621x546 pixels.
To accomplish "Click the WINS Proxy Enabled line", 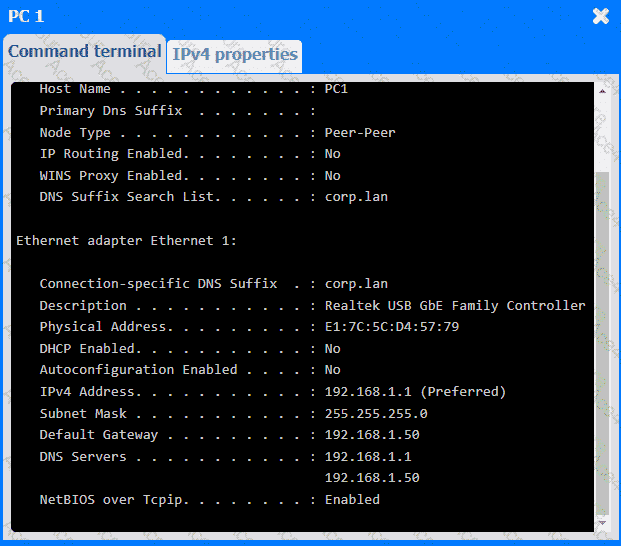I will [x=189, y=176].
